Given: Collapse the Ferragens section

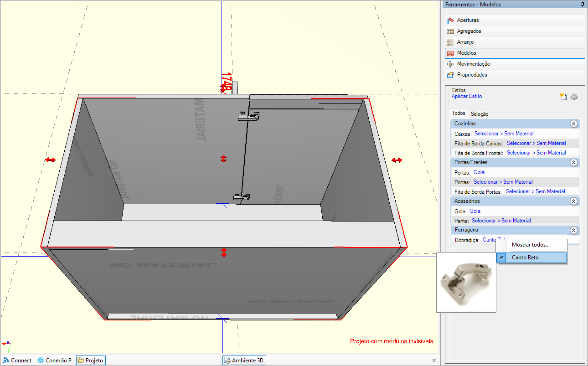Looking at the screenshot, I should pos(573,230).
